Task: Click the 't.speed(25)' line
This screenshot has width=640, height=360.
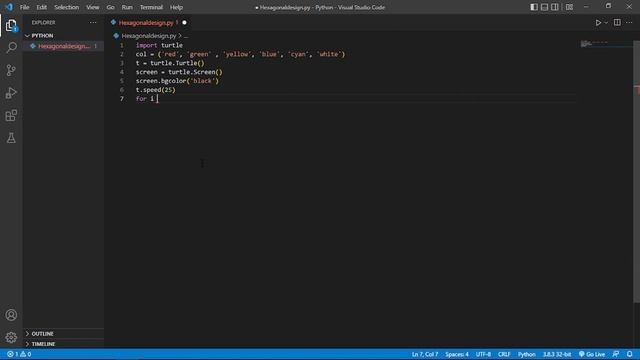Action: pyautogui.click(x=156, y=90)
